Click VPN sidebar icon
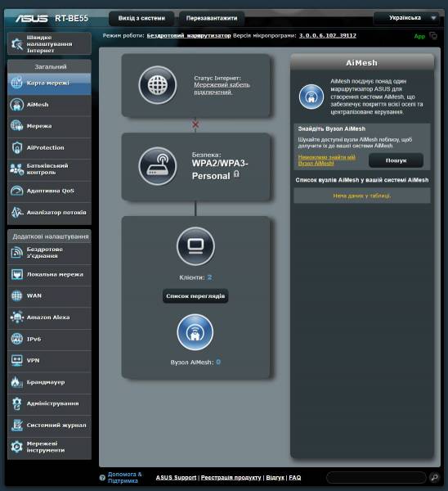The width and height of the screenshot is (448, 491). point(17,360)
